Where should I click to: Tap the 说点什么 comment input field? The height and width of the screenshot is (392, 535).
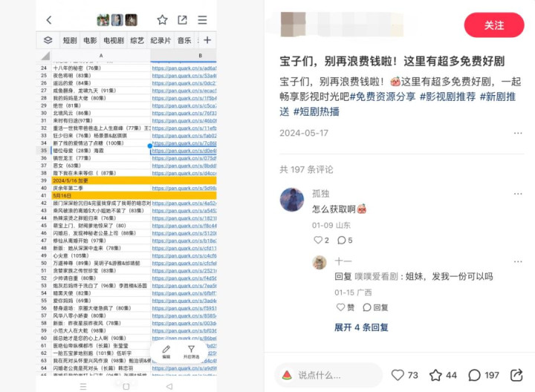pyautogui.click(x=328, y=376)
